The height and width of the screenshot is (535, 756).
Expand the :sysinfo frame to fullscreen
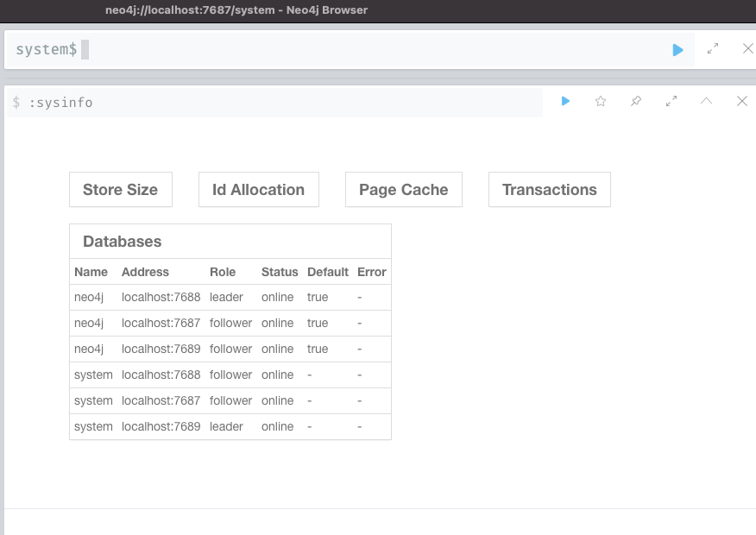pos(671,101)
